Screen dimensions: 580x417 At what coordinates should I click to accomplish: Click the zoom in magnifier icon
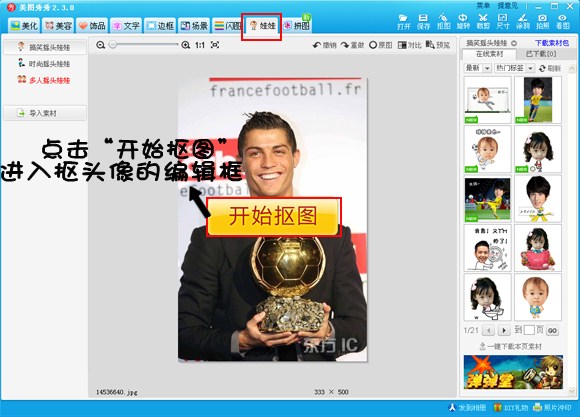(x=186, y=45)
